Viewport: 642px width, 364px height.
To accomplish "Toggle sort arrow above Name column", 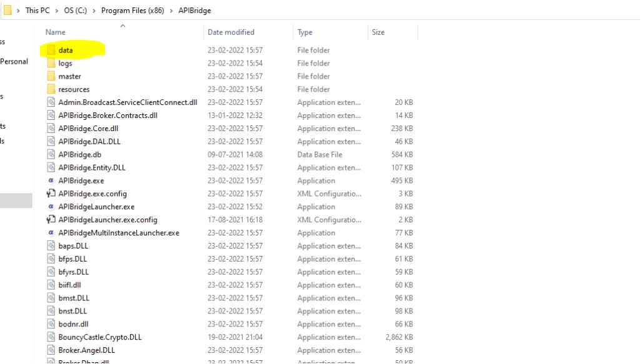I will pos(123,26).
